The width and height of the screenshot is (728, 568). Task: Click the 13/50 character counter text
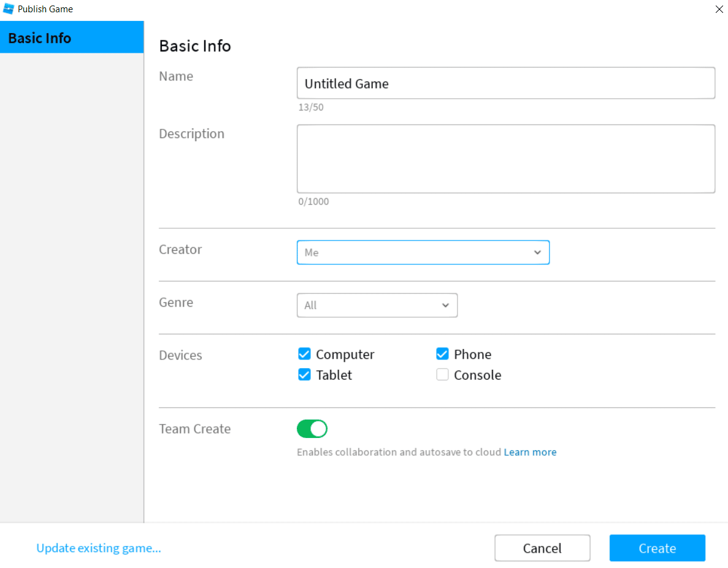(x=310, y=107)
